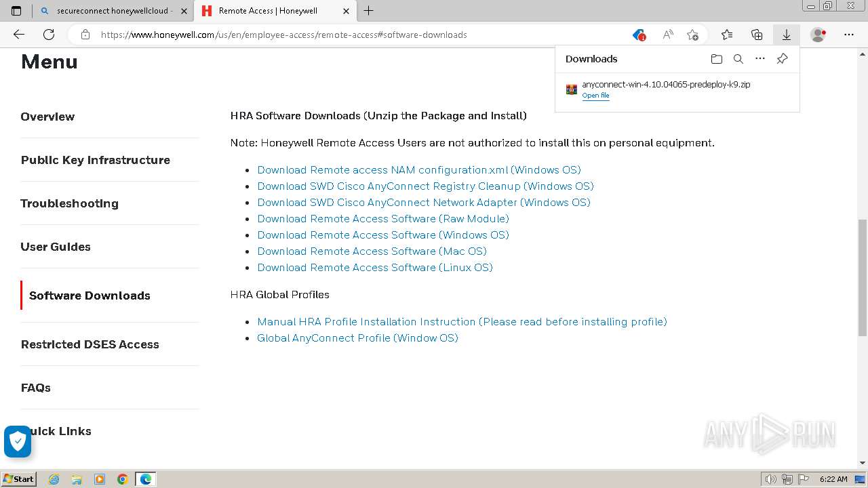This screenshot has width=868, height=488.
Task: Click the Edge taskbar icon
Action: 146,479
